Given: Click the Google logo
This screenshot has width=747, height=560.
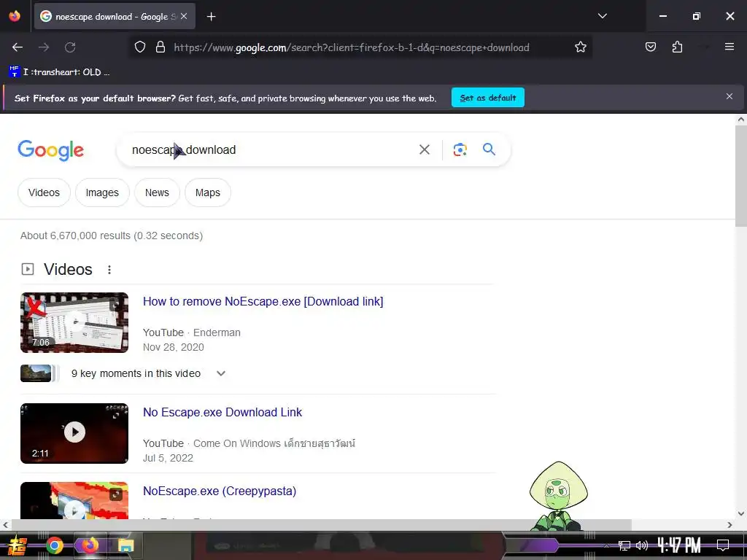Looking at the screenshot, I should coord(50,150).
